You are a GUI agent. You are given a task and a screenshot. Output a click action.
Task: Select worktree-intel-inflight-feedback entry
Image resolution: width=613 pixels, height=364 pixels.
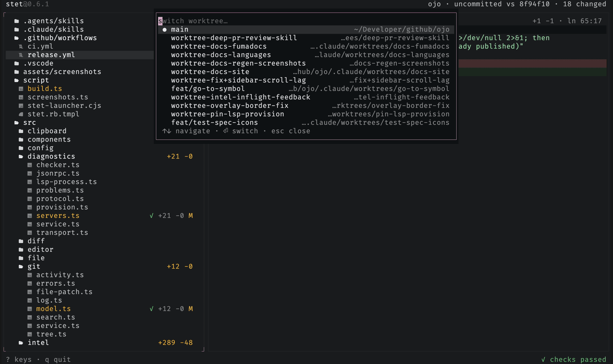click(x=306, y=97)
